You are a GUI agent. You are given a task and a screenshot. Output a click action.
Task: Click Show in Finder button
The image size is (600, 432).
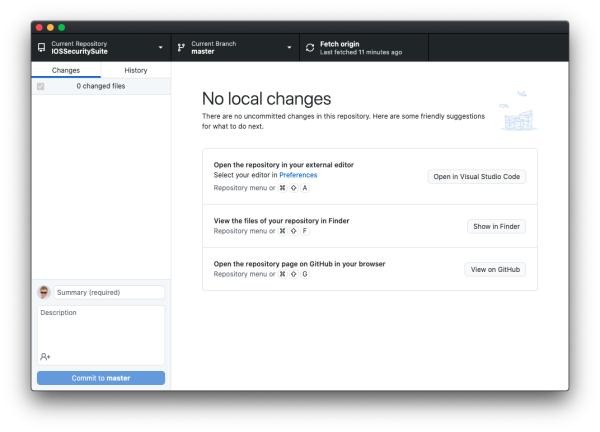(496, 227)
